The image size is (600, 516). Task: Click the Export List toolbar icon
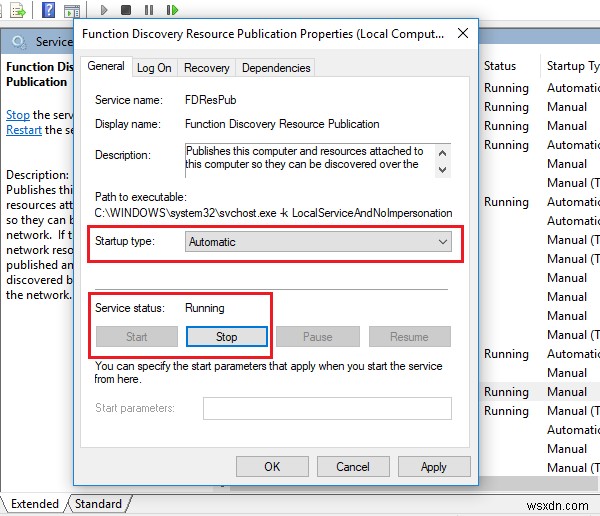point(18,10)
